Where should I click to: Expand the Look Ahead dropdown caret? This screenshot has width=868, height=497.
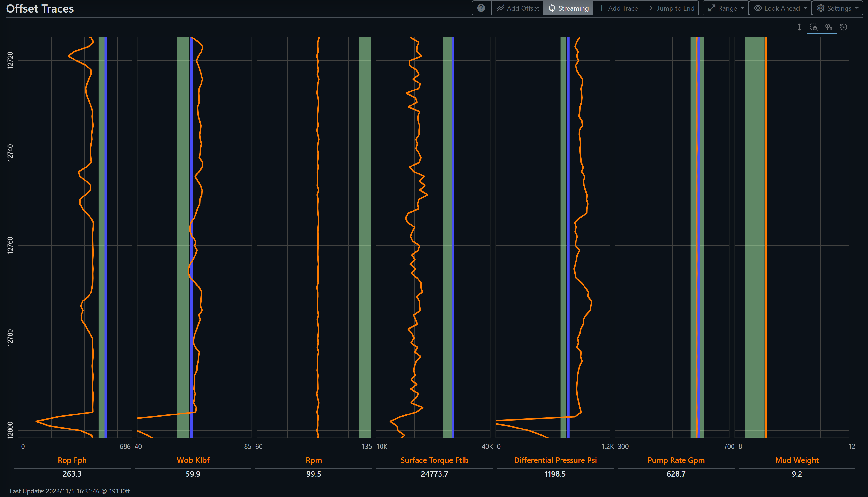[806, 8]
